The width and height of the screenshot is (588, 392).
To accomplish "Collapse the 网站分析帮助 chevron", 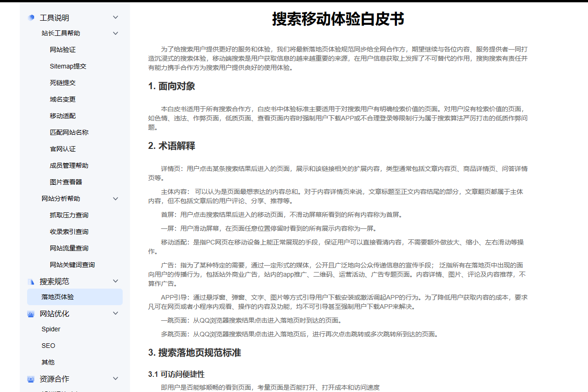I will pyautogui.click(x=115, y=199).
